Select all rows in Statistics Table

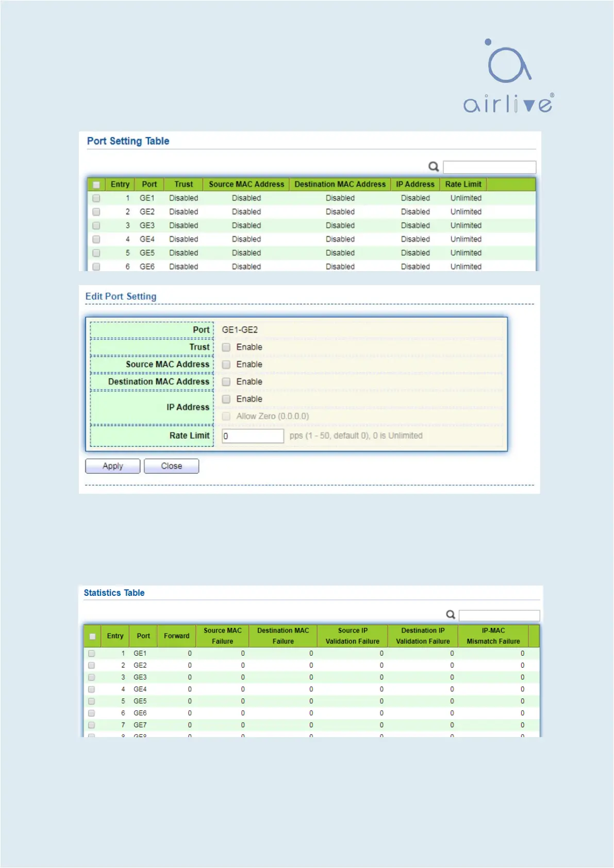92,636
